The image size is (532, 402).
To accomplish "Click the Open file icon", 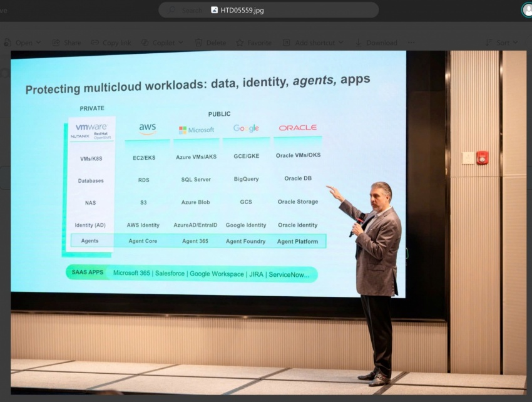I will (8, 42).
